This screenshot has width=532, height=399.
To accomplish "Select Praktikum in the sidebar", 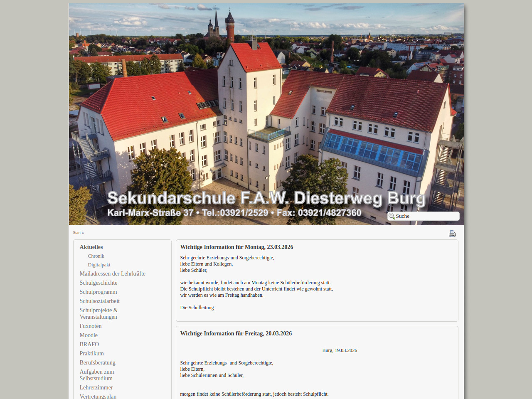I will 91,353.
